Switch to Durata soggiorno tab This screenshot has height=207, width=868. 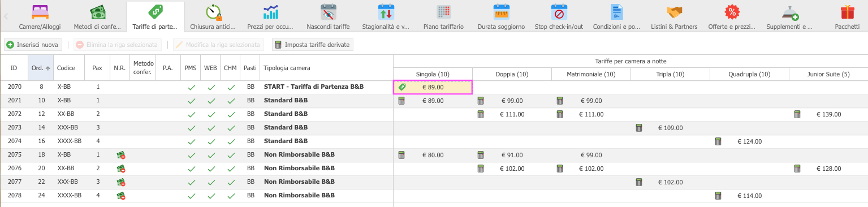point(501,16)
